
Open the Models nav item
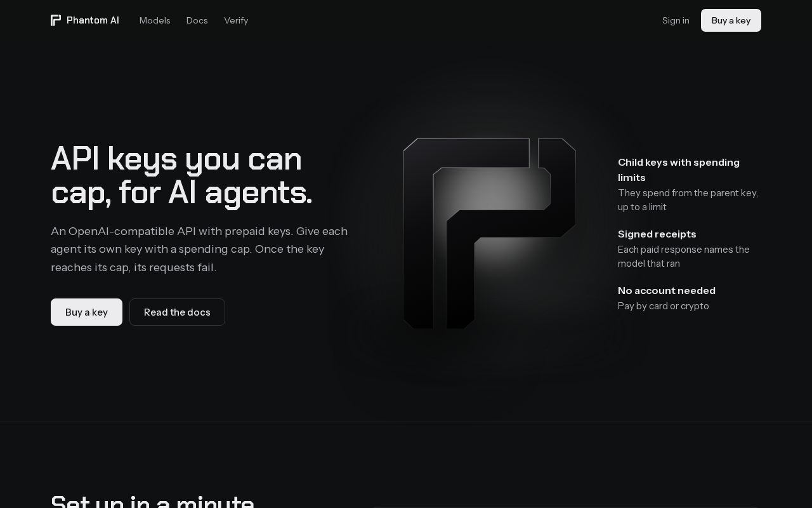click(155, 20)
